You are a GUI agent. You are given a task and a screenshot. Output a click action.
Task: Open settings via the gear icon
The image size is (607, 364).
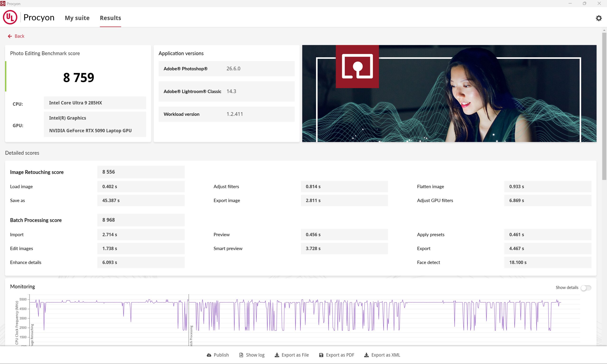[x=599, y=18]
